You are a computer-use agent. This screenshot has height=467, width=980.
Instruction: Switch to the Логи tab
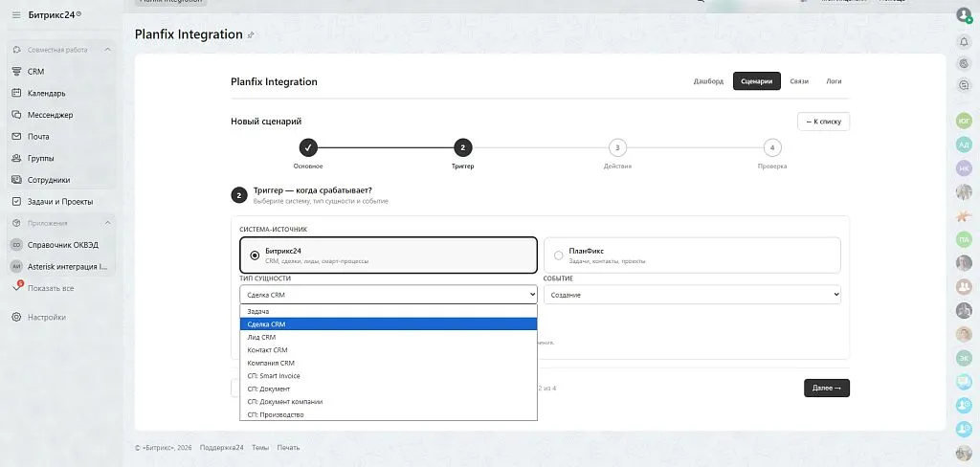pyautogui.click(x=834, y=81)
